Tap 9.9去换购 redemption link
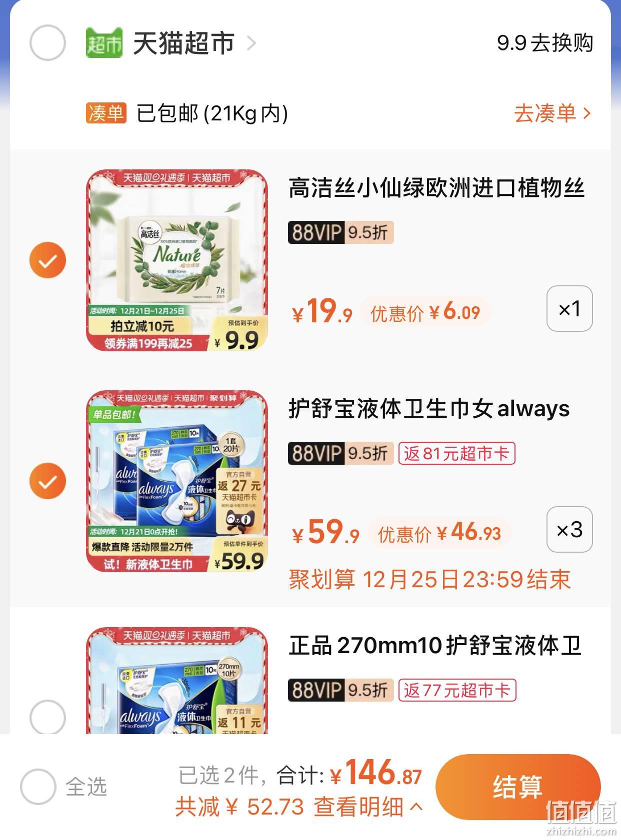The height and width of the screenshot is (840, 621). point(544,43)
